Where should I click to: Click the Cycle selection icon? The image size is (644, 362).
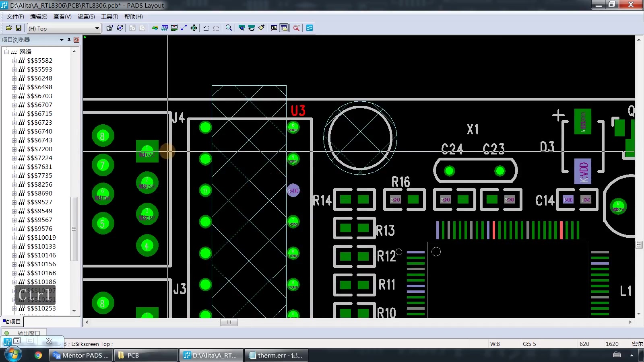click(120, 28)
